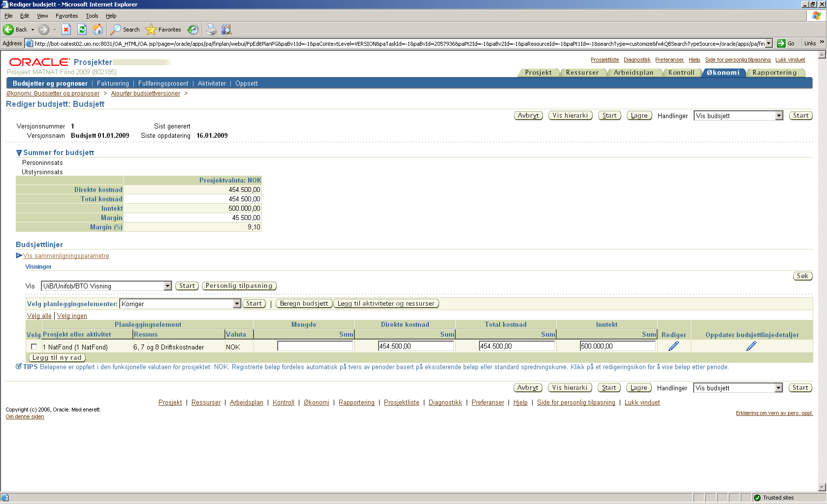Go to the browser Home icon
The width and height of the screenshot is (827, 504).
click(98, 30)
